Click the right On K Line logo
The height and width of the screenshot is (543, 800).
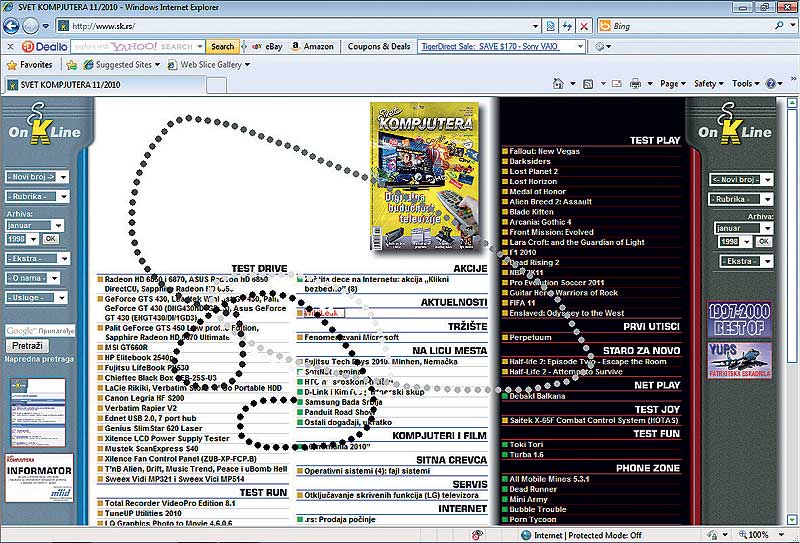pos(735,124)
